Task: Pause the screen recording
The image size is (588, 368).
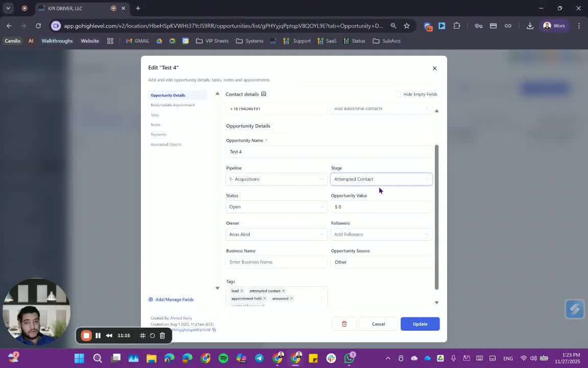Action: tap(98, 335)
